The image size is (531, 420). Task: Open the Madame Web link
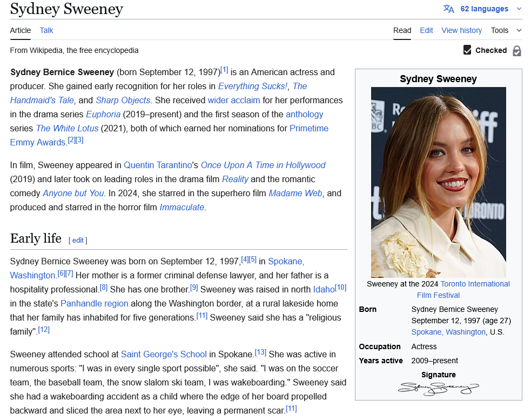(x=295, y=193)
